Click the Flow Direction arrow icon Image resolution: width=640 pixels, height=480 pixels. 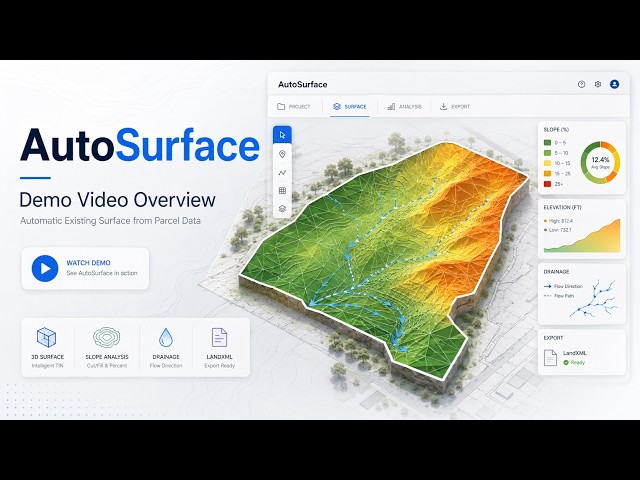coord(548,287)
